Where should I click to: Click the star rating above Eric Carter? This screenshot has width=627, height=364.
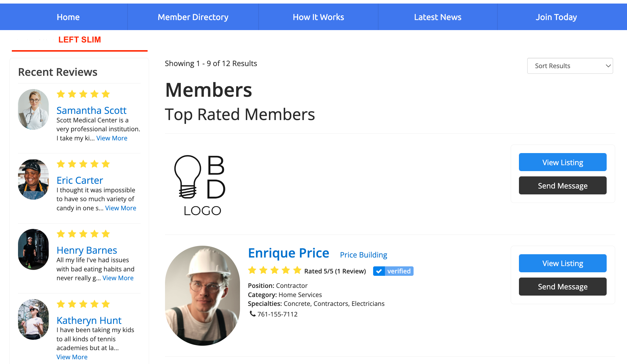click(x=83, y=164)
